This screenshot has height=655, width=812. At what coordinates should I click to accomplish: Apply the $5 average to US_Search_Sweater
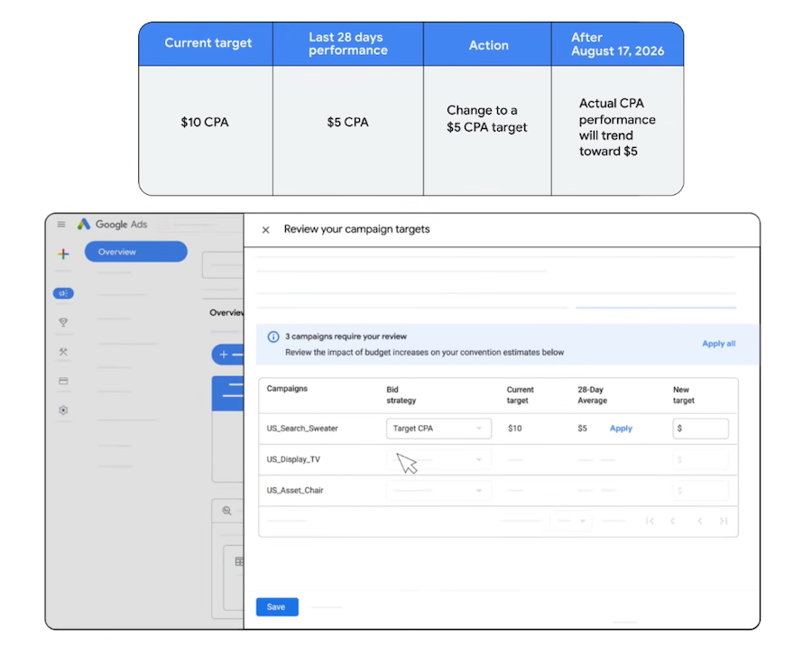tap(621, 429)
